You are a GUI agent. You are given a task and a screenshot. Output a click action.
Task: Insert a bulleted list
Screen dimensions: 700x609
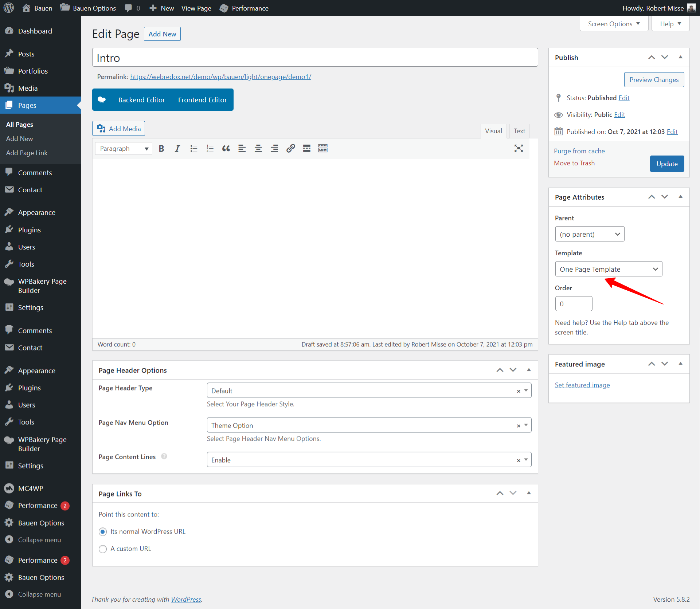[193, 148]
